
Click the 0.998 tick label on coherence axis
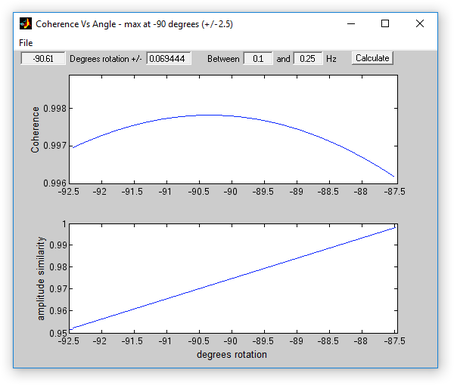[x=54, y=109]
